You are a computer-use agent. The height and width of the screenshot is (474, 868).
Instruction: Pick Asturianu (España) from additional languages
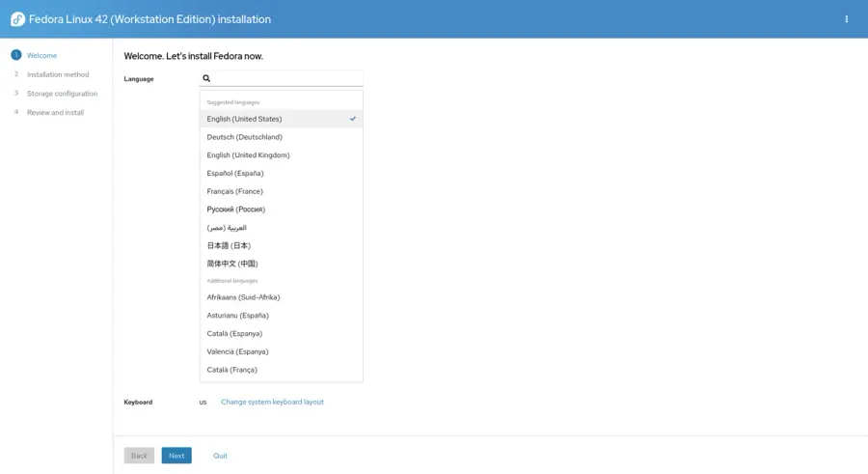282,316
